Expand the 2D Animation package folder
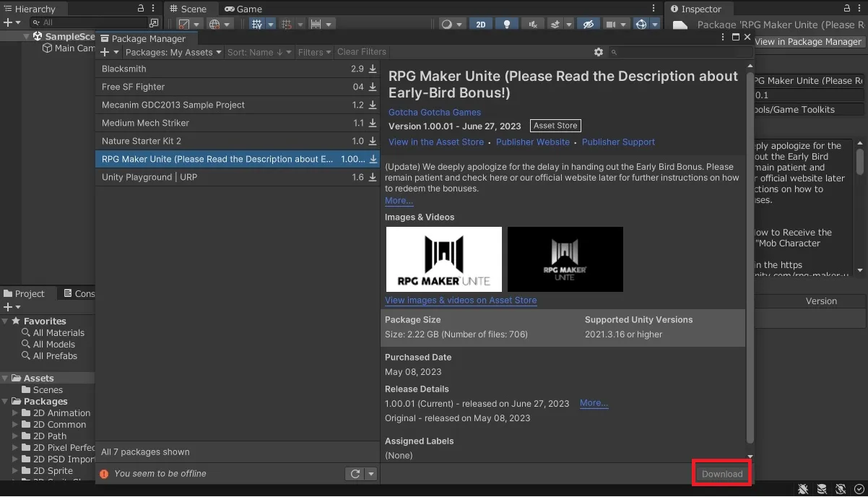The height and width of the screenshot is (497, 868). click(16, 413)
